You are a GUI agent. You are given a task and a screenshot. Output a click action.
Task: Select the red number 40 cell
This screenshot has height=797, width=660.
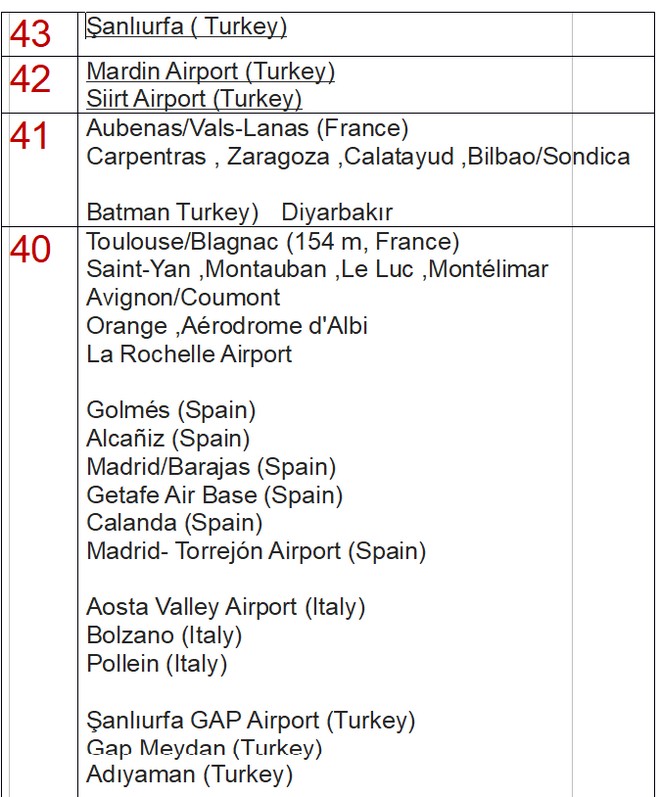[x=30, y=250]
